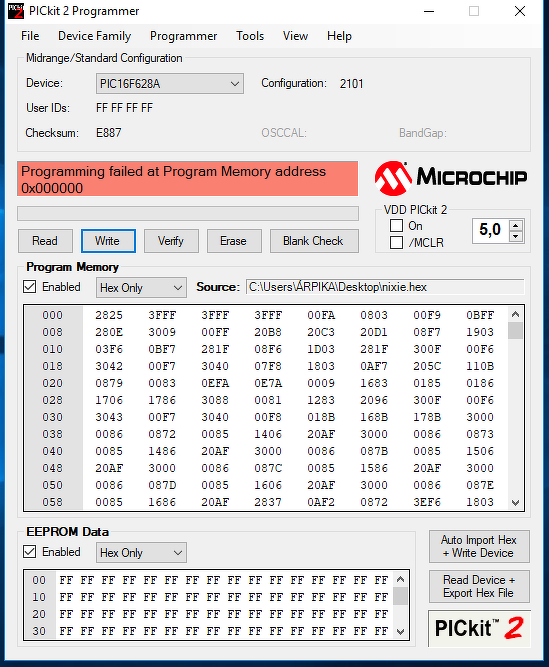Screen dimensions: 549x667
Task: Select program memory cell 018B
Action: [x=321, y=417]
